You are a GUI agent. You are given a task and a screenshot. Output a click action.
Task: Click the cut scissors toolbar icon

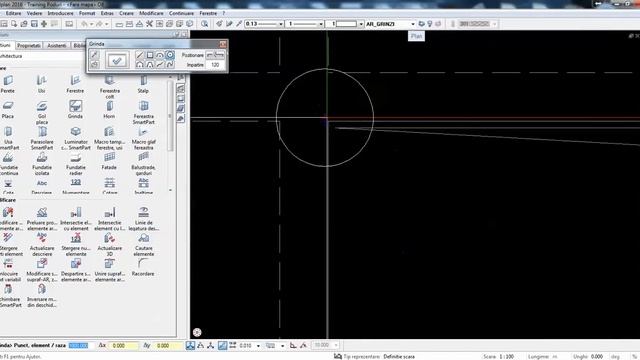click(149, 24)
